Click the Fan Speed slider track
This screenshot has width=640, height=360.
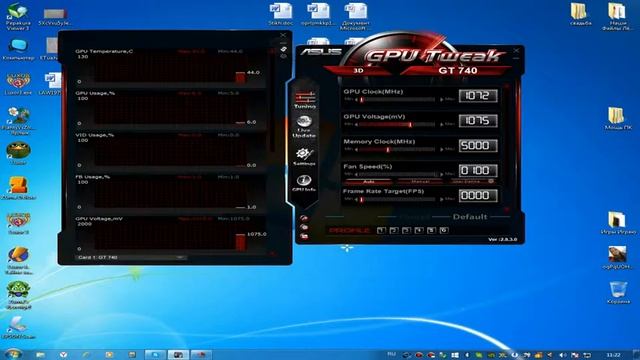tap(398, 174)
